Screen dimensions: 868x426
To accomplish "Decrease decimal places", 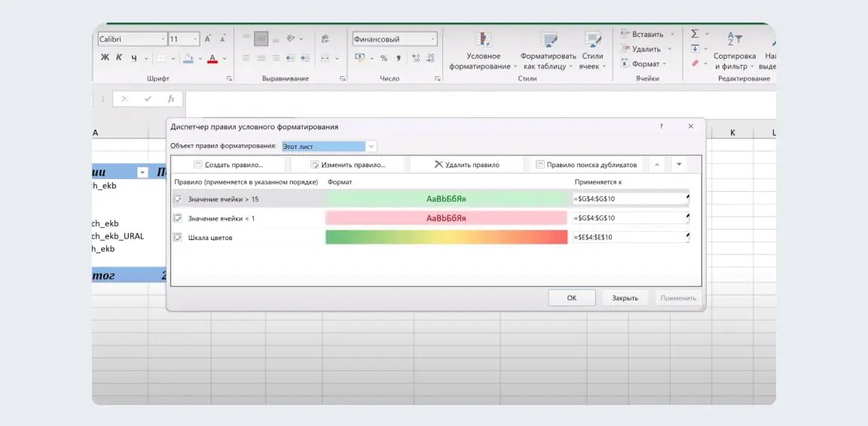I will (x=430, y=58).
